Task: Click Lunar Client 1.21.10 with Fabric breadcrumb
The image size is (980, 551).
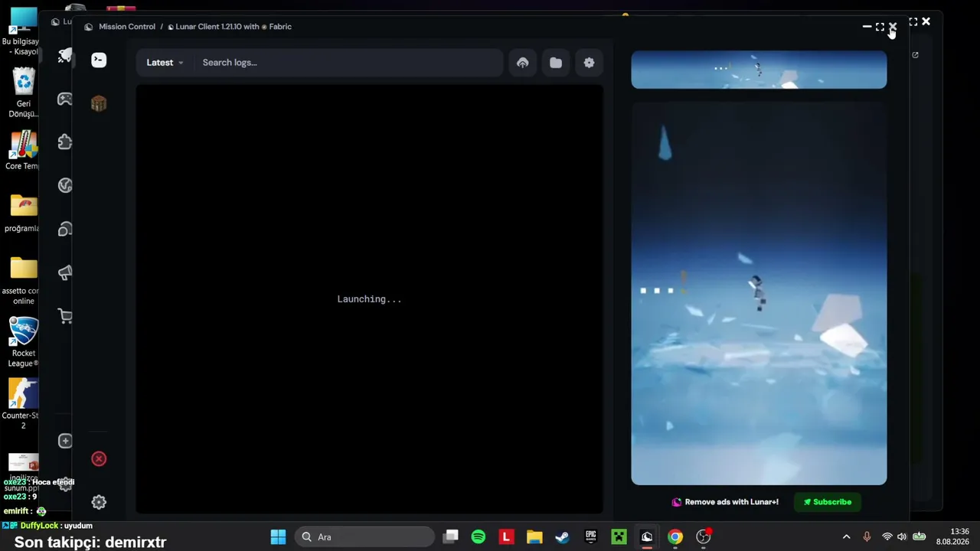Action: (230, 27)
